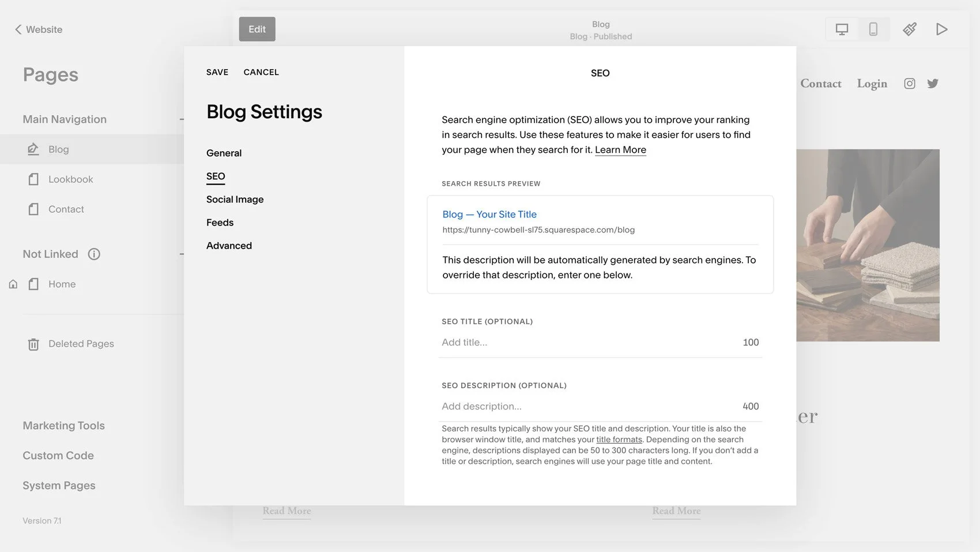Open the General settings tab
The width and height of the screenshot is (980, 552).
pos(224,153)
